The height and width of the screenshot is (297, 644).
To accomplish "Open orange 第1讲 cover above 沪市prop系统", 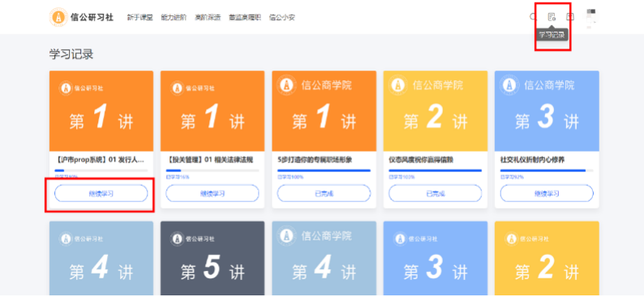I will (101, 111).
